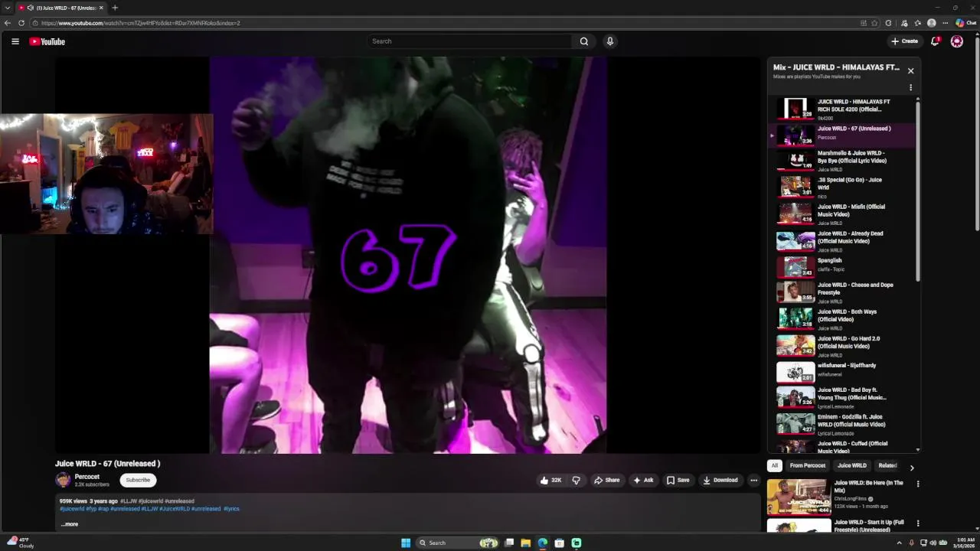Reload the browser page
Image resolution: width=980 pixels, height=551 pixels.
21,23
